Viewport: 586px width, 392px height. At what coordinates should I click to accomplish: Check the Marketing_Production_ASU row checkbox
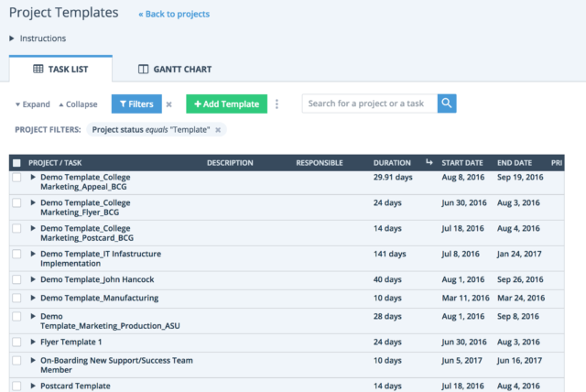(x=16, y=317)
